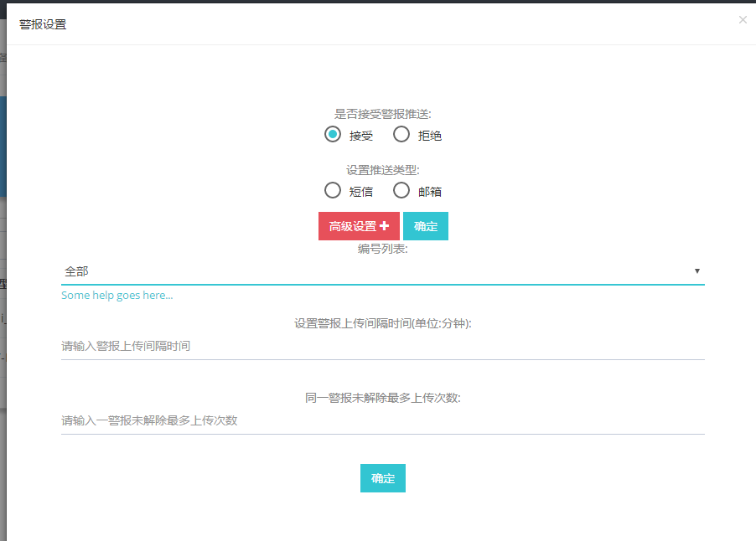Close the 警报设置 dialog with the X
Image resolution: width=756 pixels, height=541 pixels.
tap(743, 20)
